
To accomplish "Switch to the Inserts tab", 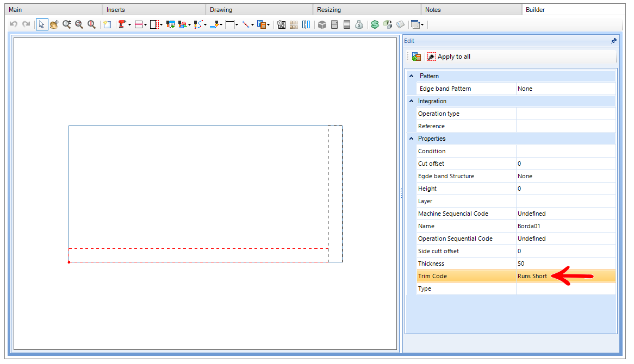I will [x=116, y=10].
